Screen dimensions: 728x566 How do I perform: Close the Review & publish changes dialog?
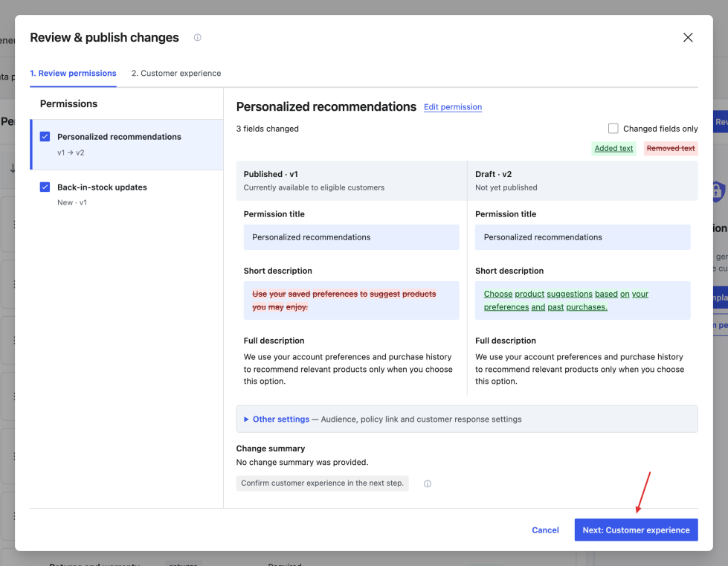(x=688, y=38)
